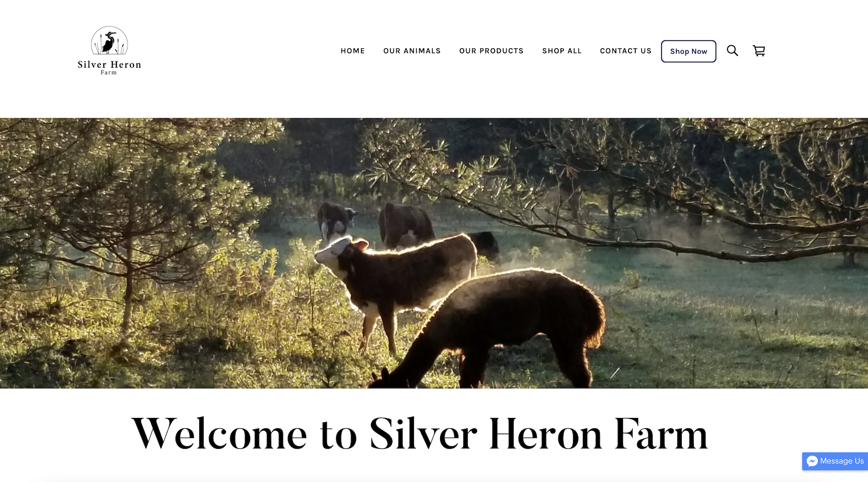Click the word Farm under the logo
The image size is (868, 482).
coord(109,72)
